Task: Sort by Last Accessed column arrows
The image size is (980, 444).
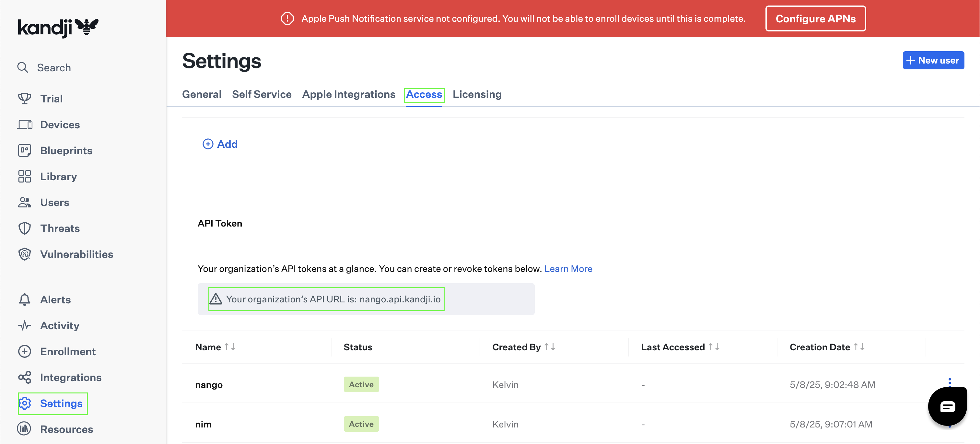Action: [714, 346]
